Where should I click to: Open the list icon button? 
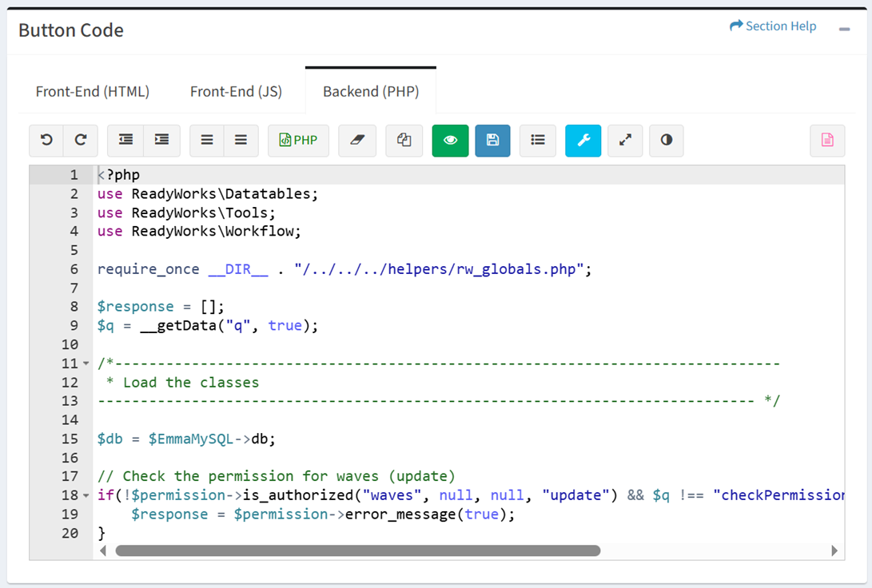[538, 140]
